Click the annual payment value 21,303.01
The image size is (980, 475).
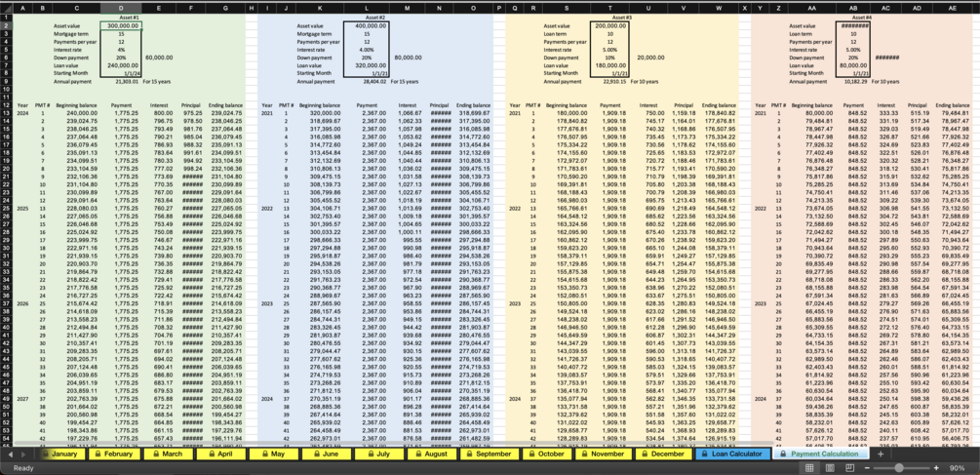click(127, 81)
